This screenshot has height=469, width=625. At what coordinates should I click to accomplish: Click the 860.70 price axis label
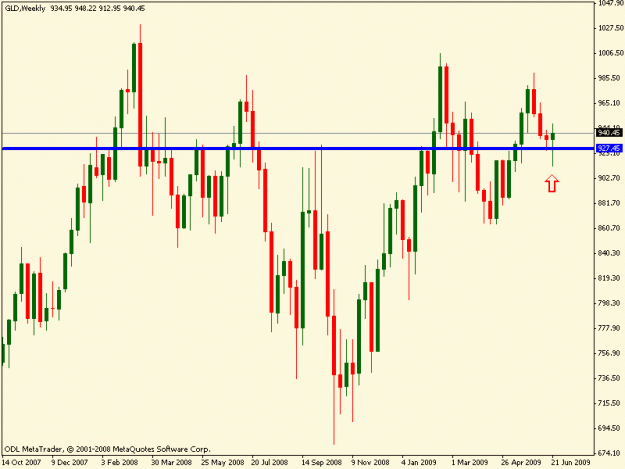611,228
